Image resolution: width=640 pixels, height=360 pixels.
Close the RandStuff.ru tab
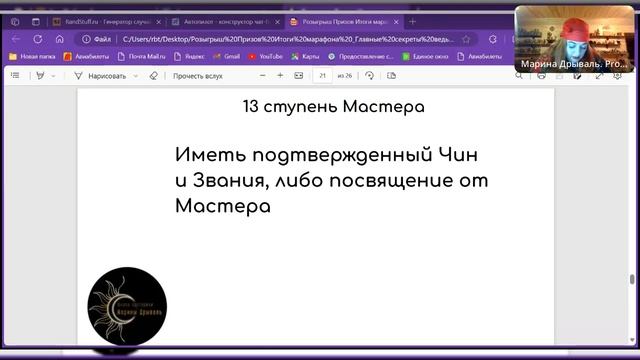point(159,22)
